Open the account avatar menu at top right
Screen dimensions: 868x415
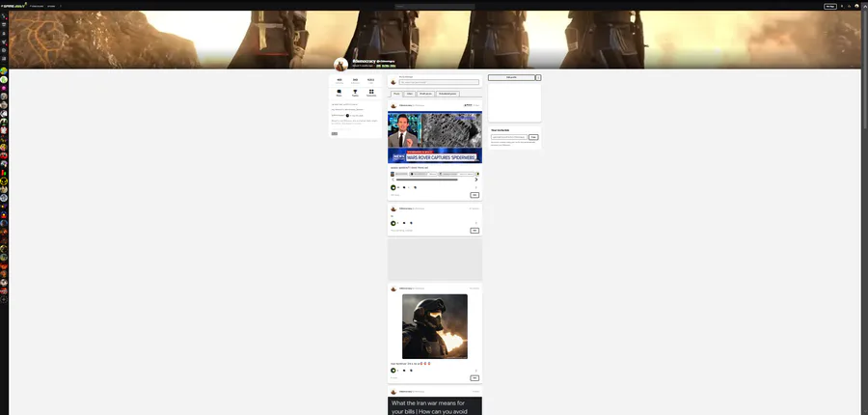(x=857, y=6)
